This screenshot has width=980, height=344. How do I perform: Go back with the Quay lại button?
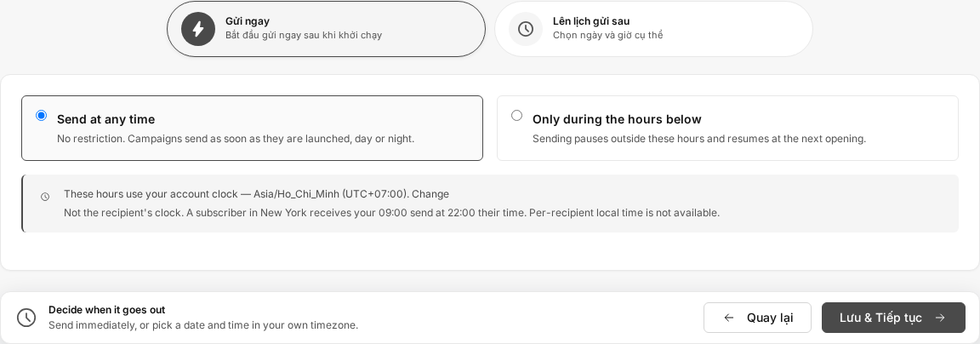point(757,318)
